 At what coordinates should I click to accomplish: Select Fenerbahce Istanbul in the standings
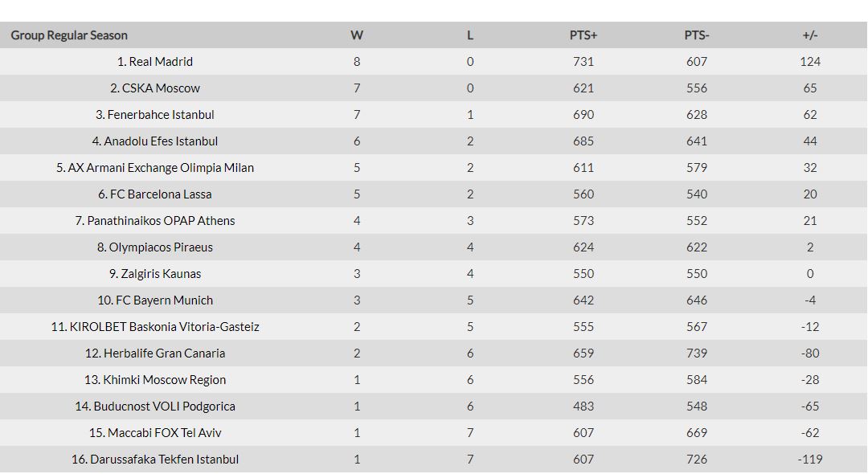(161, 115)
